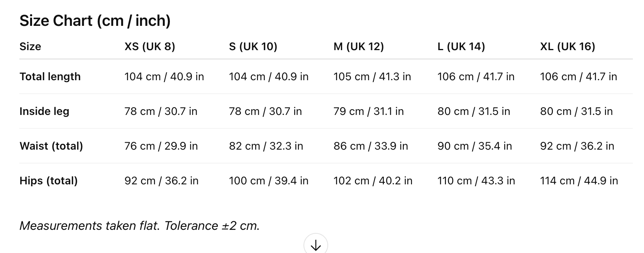This screenshot has width=644, height=253.
Task: Click the Size header cell
Action: 30,47
